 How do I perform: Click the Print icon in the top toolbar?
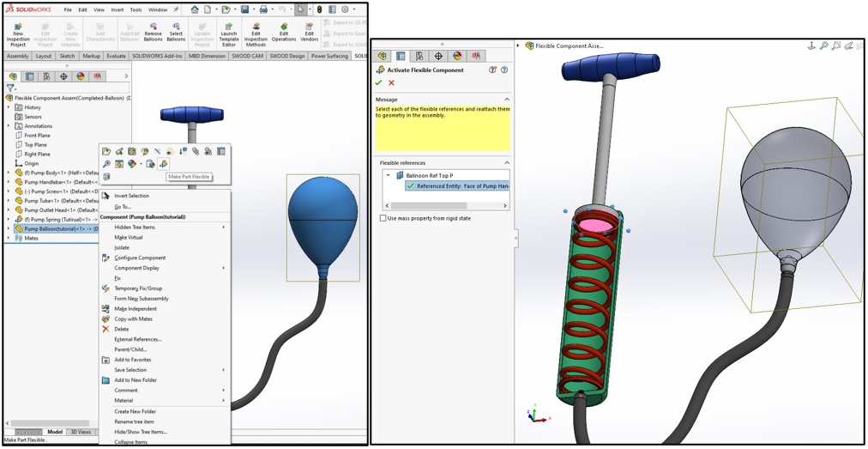263,9
